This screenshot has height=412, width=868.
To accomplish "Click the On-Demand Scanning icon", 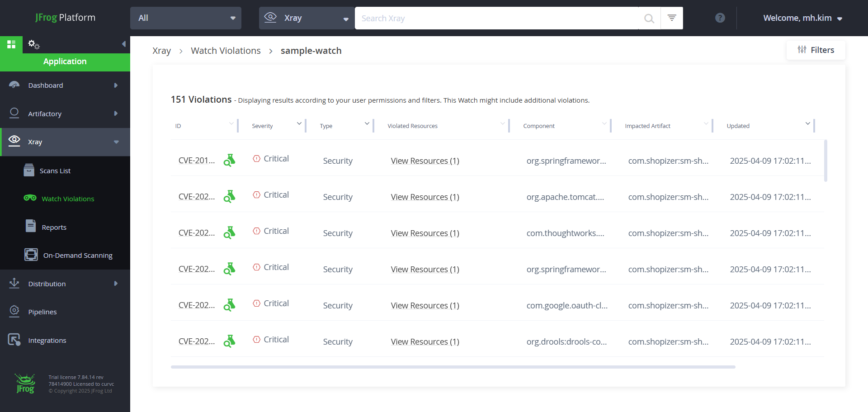I will (31, 255).
